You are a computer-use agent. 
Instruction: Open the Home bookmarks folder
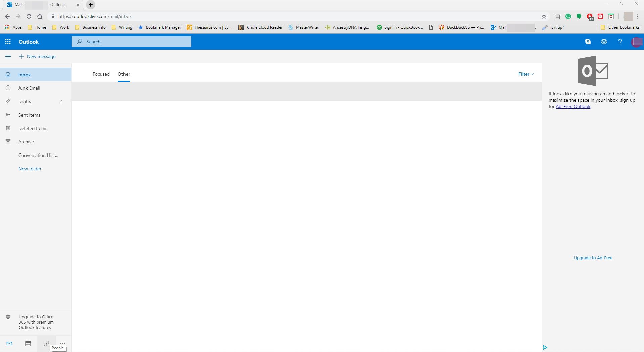coord(37,27)
